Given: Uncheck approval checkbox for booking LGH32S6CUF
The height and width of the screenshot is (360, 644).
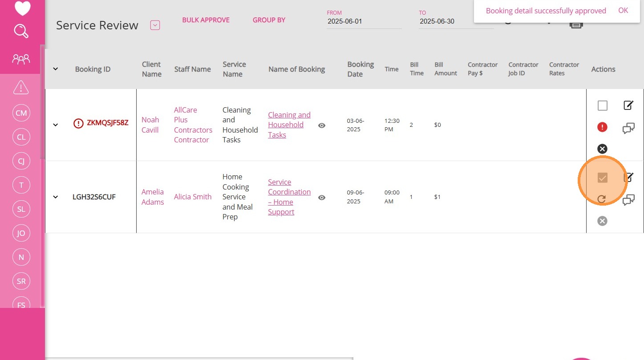Looking at the screenshot, I should click(602, 178).
